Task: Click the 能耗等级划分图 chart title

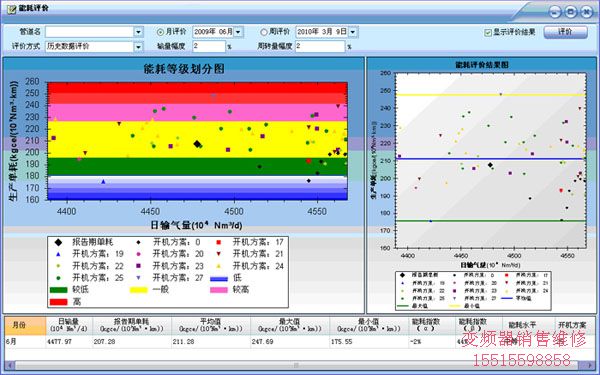Action: pos(184,69)
